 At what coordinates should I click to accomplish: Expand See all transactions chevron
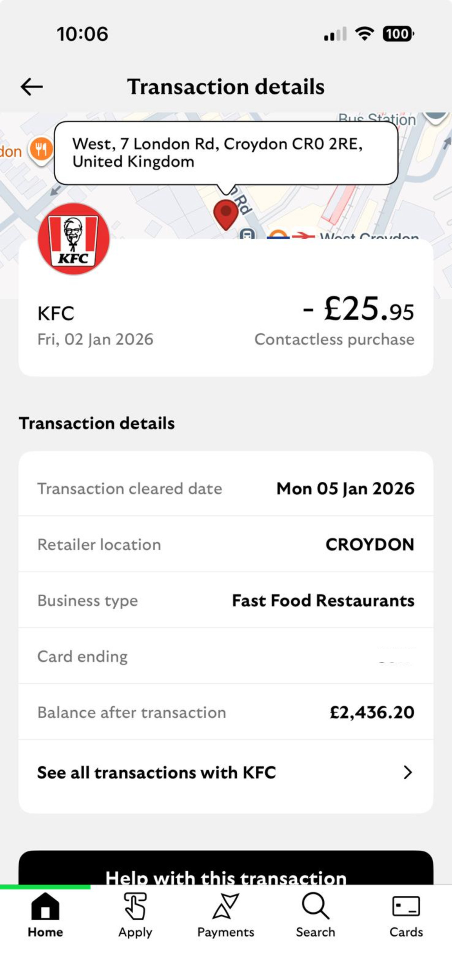408,773
